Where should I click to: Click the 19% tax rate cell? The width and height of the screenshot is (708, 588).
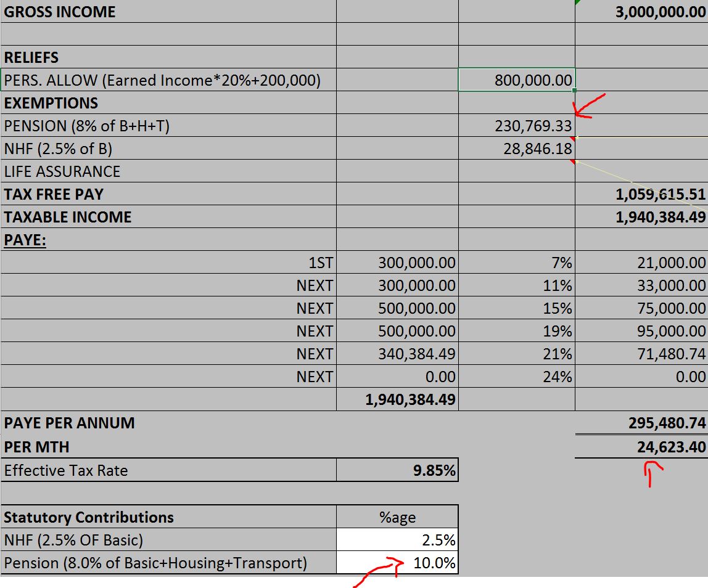(517, 331)
